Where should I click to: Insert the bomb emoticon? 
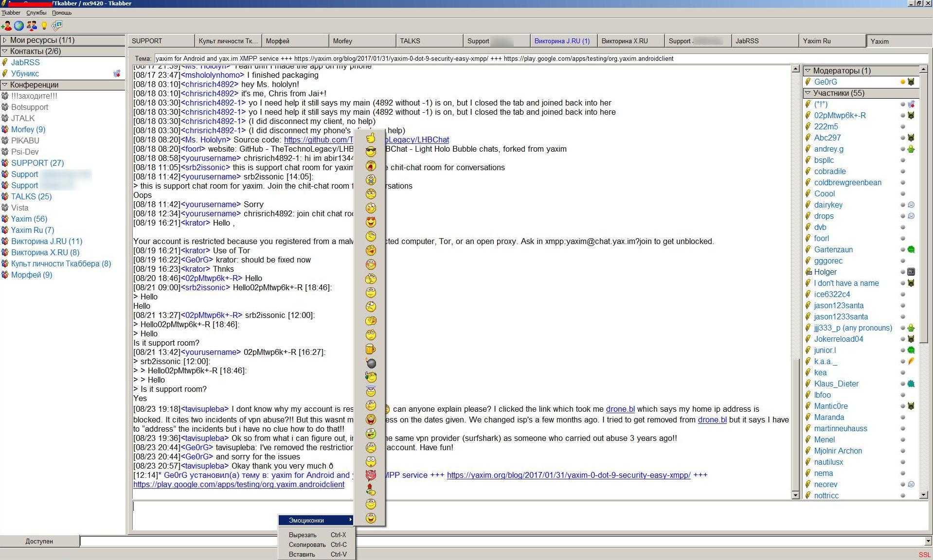(x=371, y=363)
